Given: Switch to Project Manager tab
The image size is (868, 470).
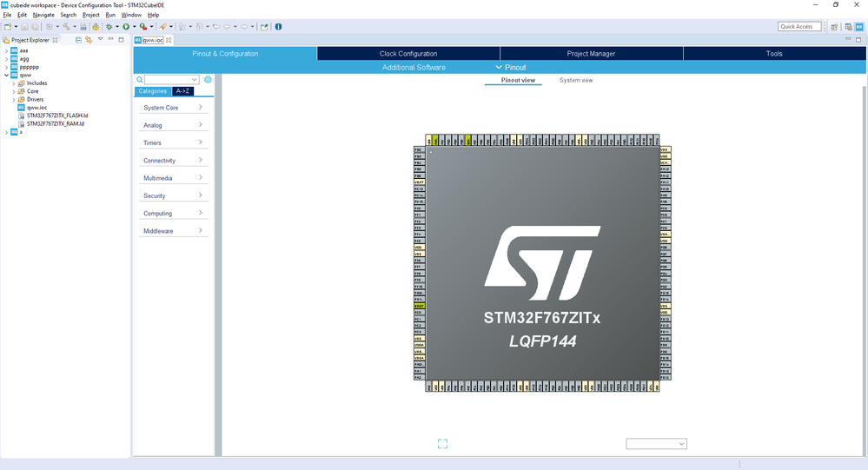Looking at the screenshot, I should pyautogui.click(x=591, y=54).
